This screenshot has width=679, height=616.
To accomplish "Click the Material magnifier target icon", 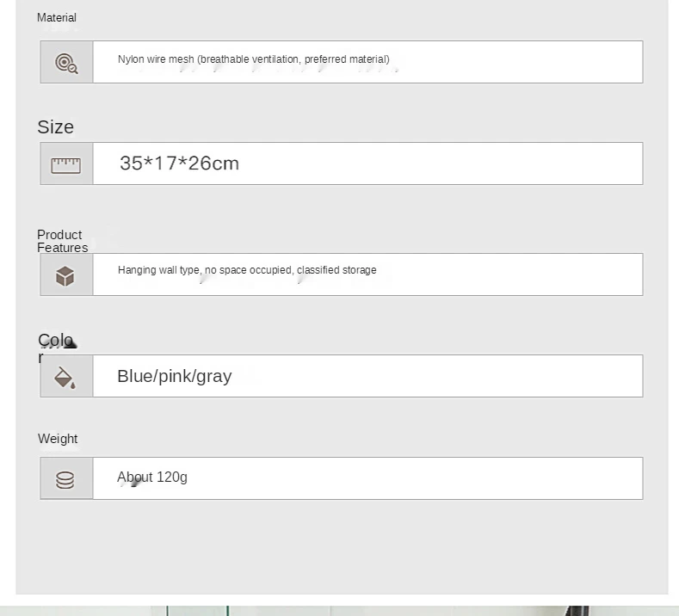I will pos(66,63).
